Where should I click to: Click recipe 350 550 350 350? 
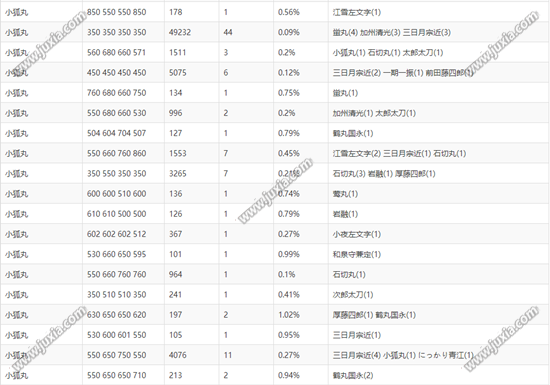point(116,174)
